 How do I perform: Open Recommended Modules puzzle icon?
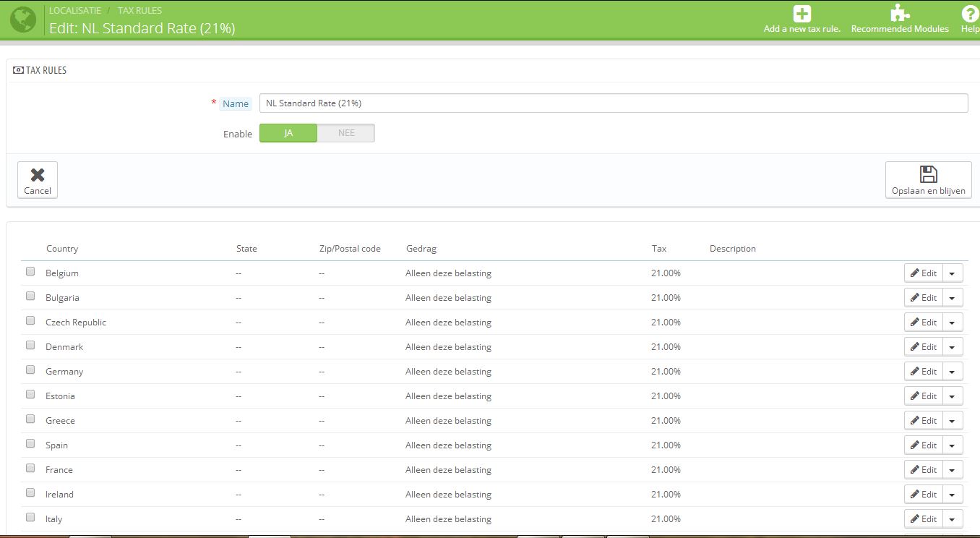(x=900, y=14)
